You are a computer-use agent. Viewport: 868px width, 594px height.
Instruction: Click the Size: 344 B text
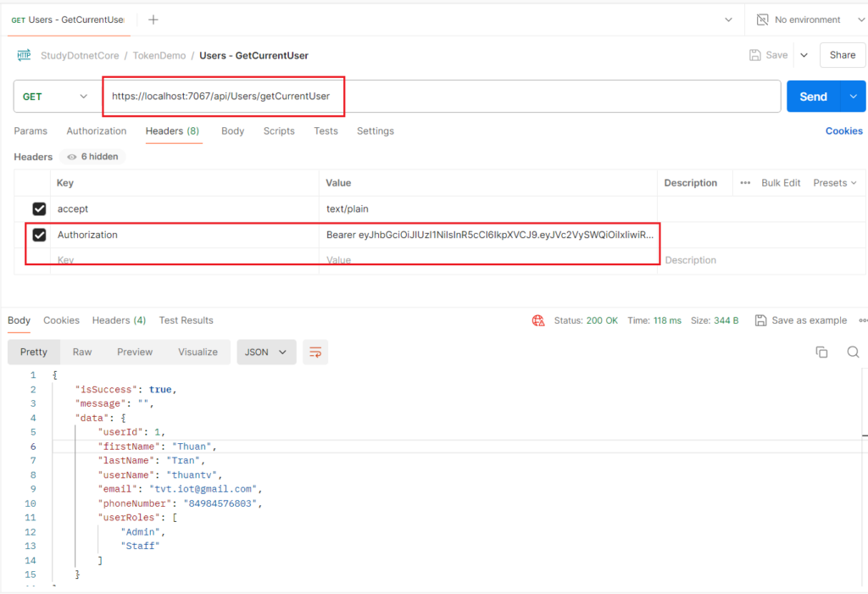[715, 320]
